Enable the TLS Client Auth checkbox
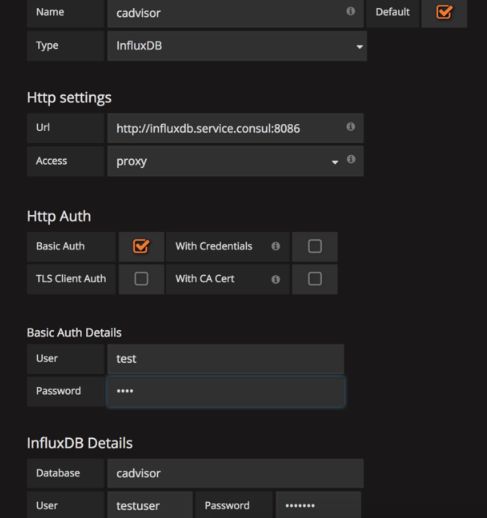This screenshot has width=487, height=518. point(141,279)
